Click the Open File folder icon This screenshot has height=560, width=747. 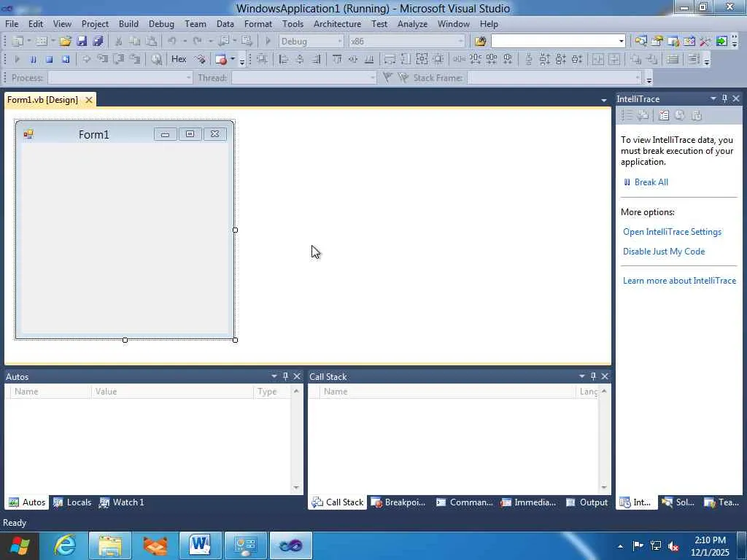point(65,42)
